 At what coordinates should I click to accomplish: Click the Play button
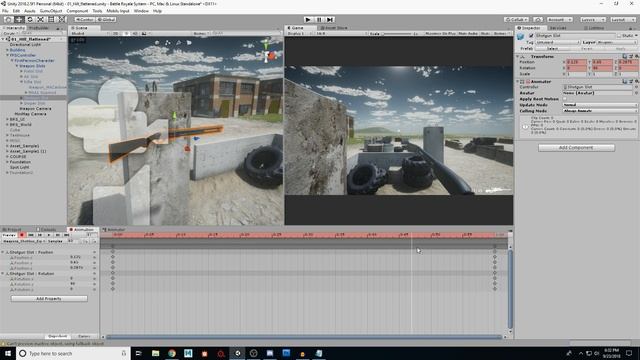coord(308,20)
